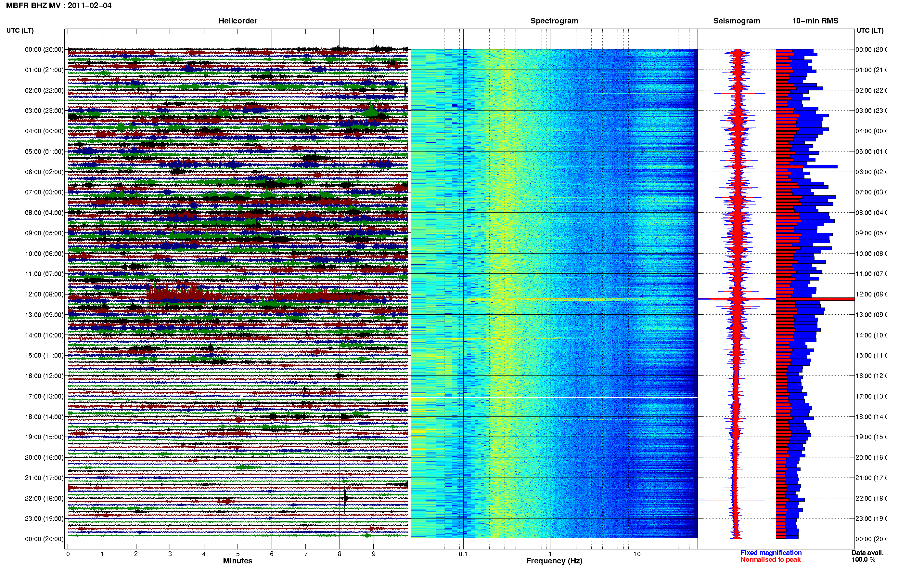Click the title 'MBFR BHZ MV : 2011-02-04'
924x578 pixels.
59,6
